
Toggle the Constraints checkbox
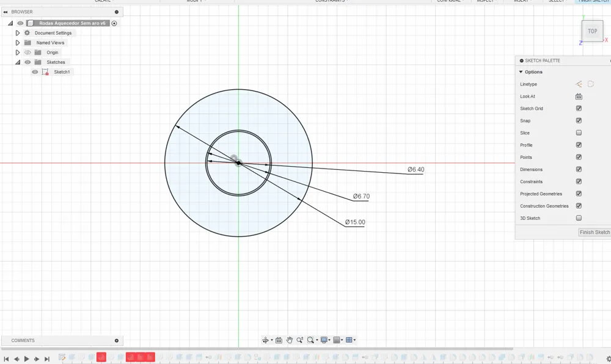click(579, 181)
